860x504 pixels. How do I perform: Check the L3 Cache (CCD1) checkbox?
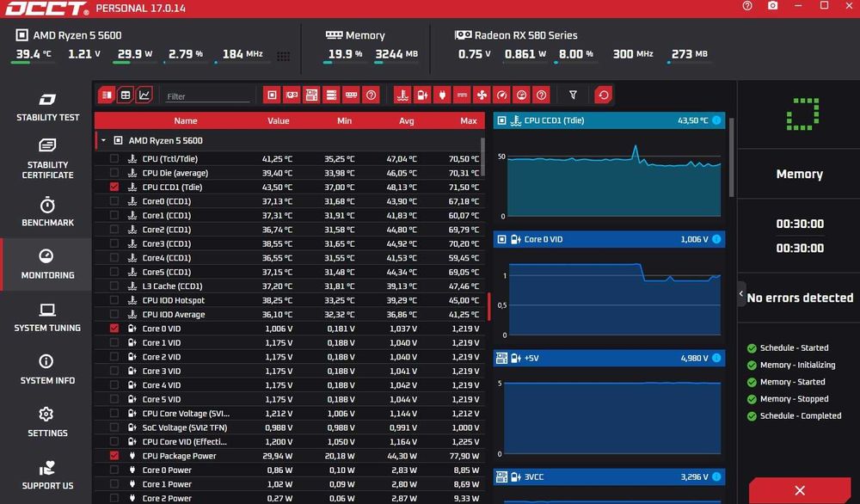114,286
